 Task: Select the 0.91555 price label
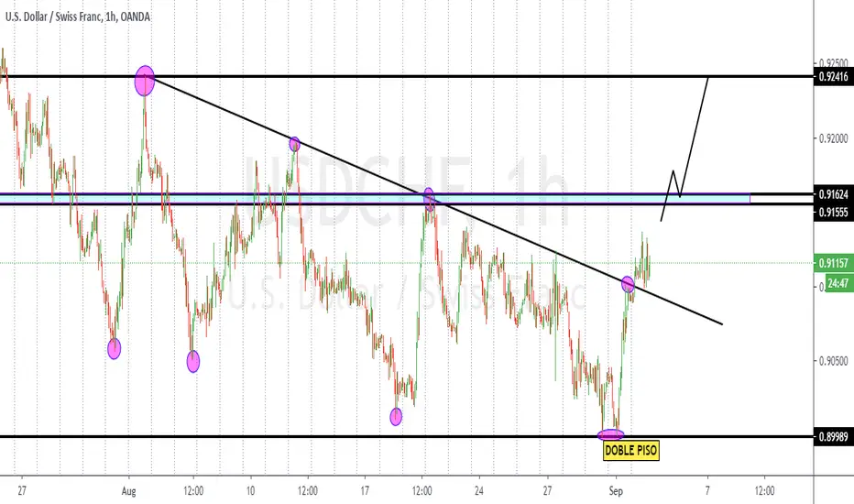pos(833,213)
